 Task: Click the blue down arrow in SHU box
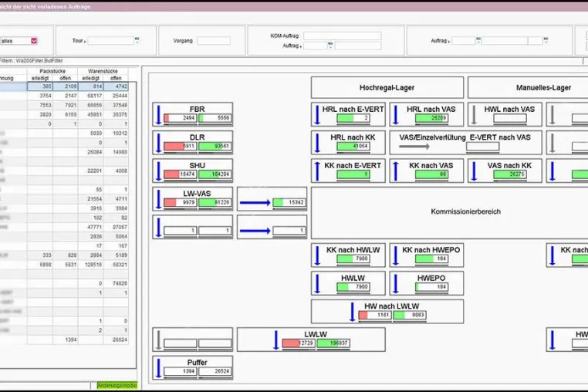tap(158, 171)
